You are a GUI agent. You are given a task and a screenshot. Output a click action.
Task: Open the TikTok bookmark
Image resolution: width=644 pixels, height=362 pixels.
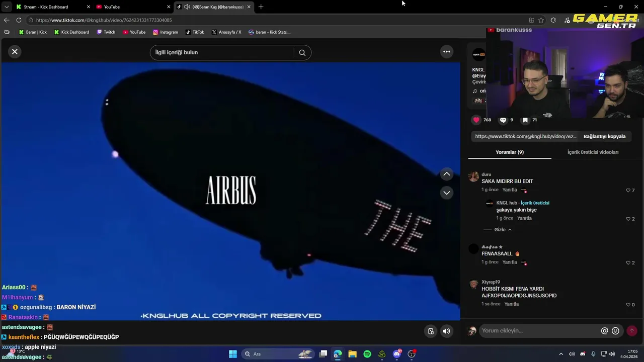(x=195, y=32)
